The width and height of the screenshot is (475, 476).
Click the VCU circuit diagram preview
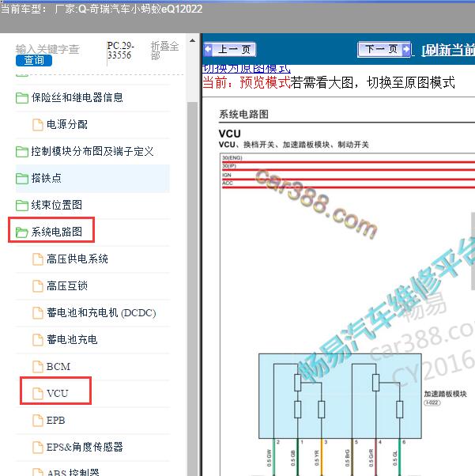point(347,314)
